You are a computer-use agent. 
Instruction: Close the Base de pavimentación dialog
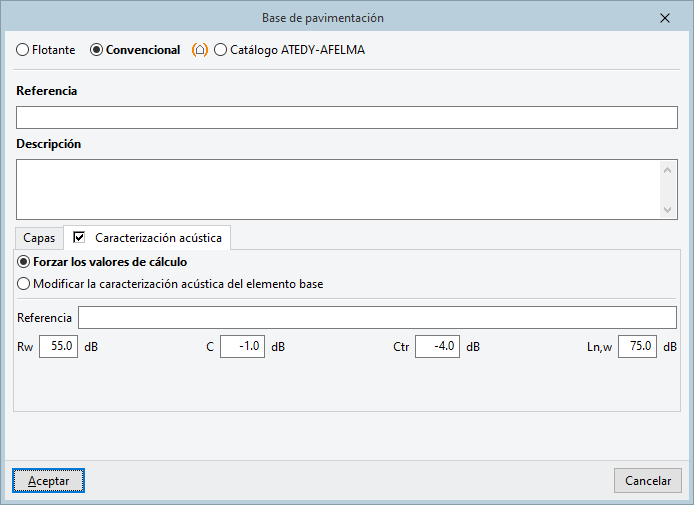(x=665, y=17)
